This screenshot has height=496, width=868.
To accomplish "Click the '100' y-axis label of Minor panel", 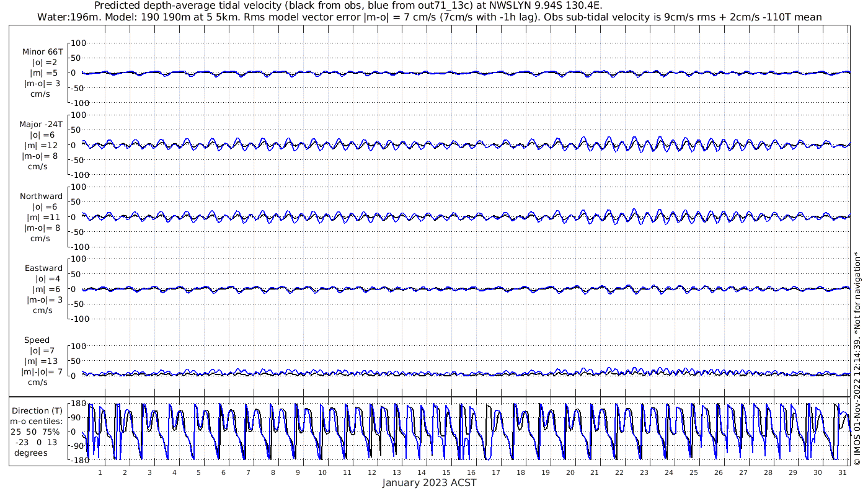I will [79, 43].
